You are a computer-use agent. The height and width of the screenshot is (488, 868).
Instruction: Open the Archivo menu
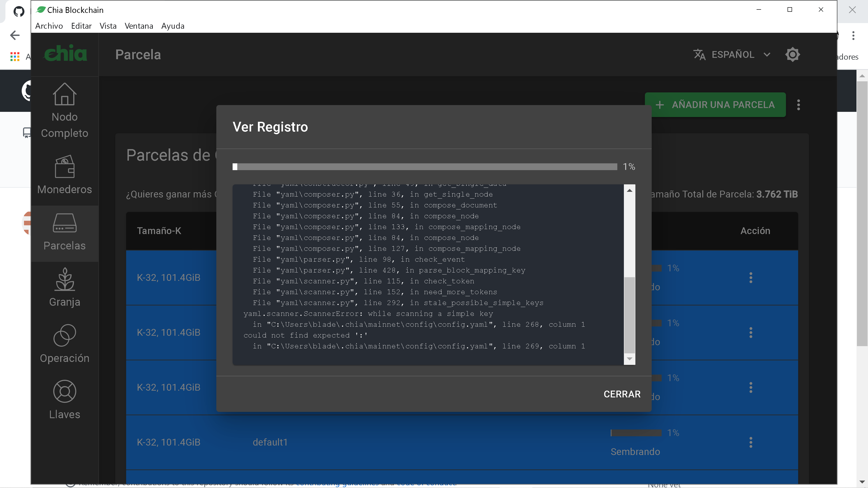click(x=49, y=26)
